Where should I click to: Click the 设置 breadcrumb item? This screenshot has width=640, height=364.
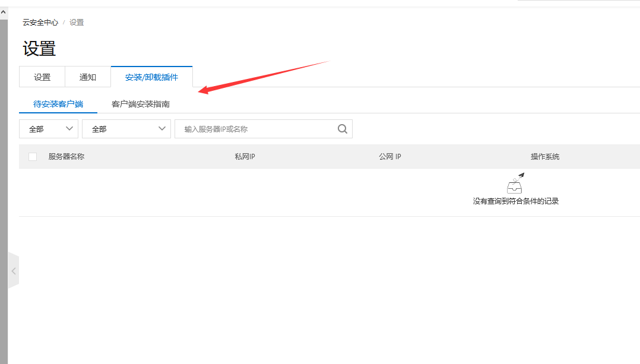click(x=77, y=23)
